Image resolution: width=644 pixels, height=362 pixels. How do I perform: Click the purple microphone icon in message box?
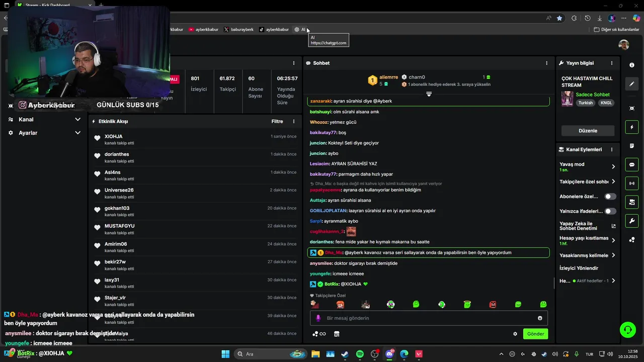coord(318,318)
